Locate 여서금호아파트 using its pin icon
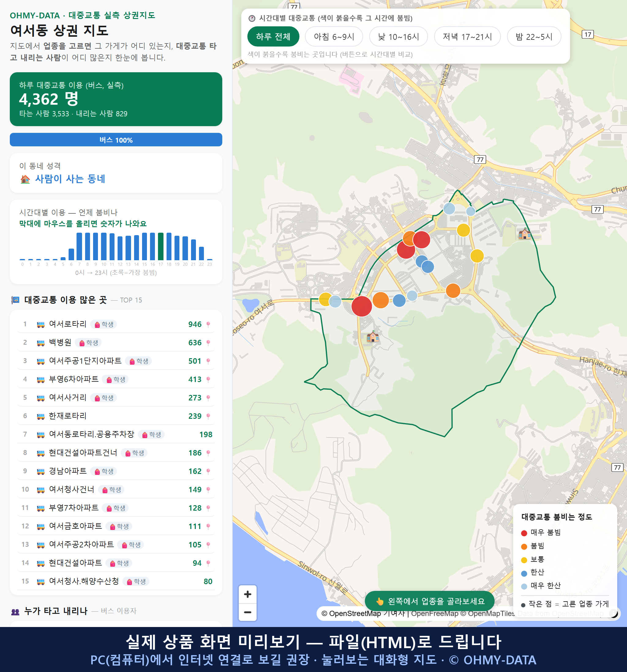627x672 pixels. point(208,526)
